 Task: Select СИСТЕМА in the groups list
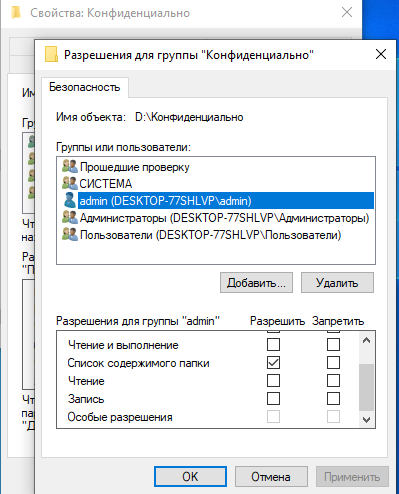[106, 184]
